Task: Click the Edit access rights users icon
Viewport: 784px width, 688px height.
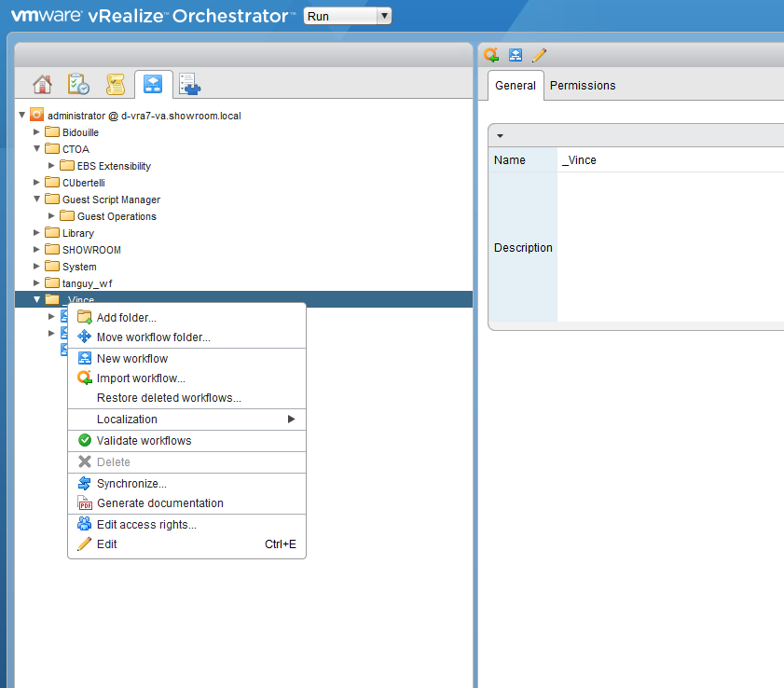Action: 85,524
